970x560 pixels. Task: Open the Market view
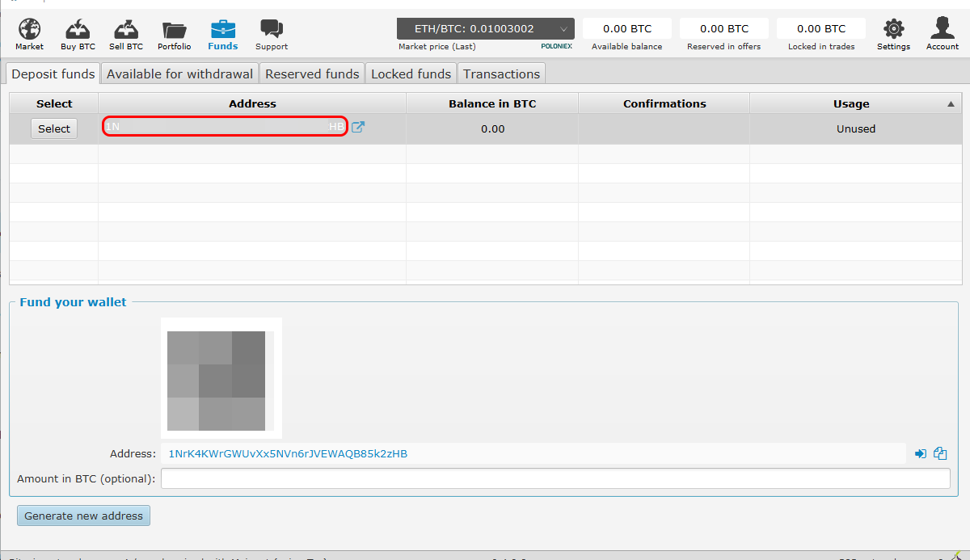[x=29, y=35]
